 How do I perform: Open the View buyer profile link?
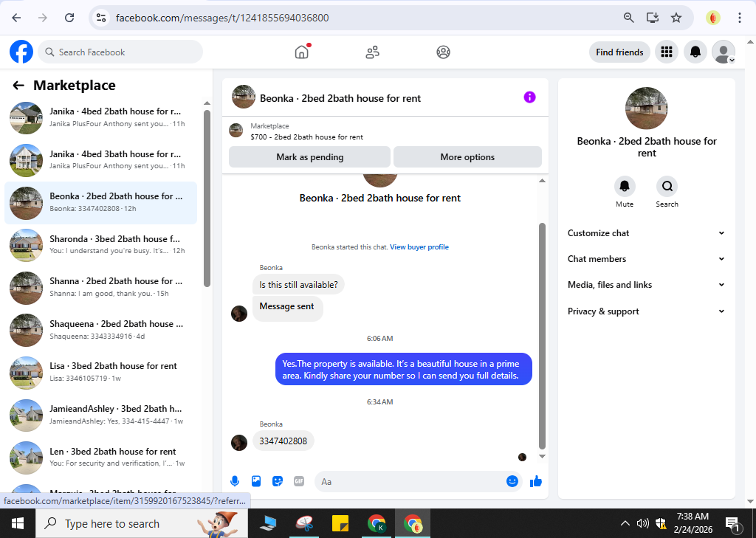point(419,246)
